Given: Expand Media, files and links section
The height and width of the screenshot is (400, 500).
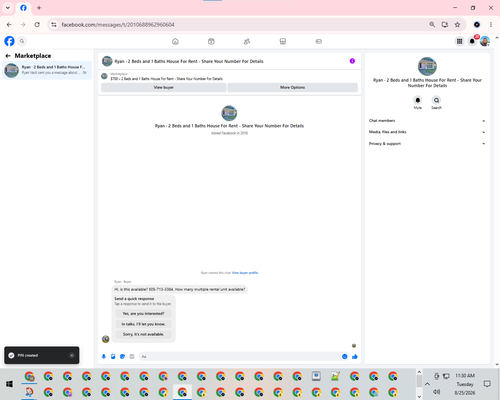Looking at the screenshot, I should coord(427,132).
